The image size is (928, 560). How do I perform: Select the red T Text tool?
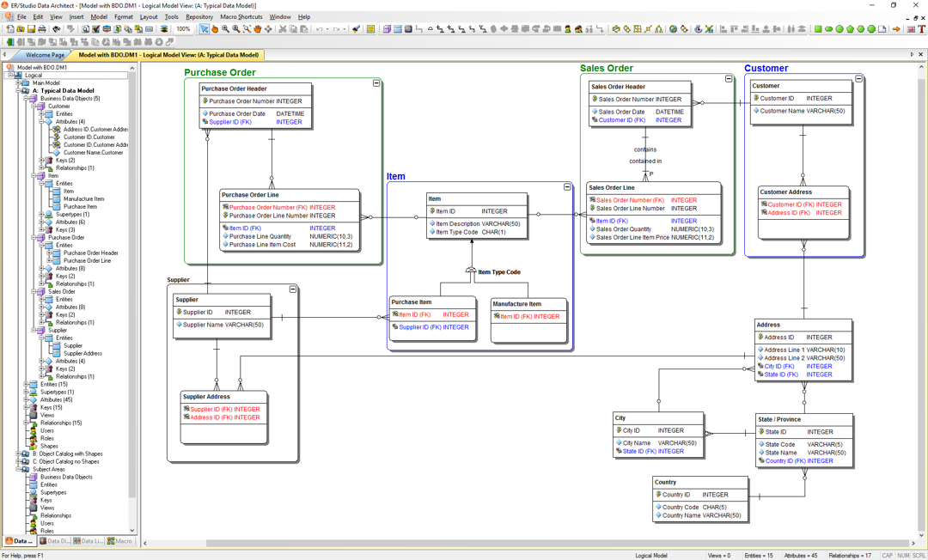(x=921, y=29)
